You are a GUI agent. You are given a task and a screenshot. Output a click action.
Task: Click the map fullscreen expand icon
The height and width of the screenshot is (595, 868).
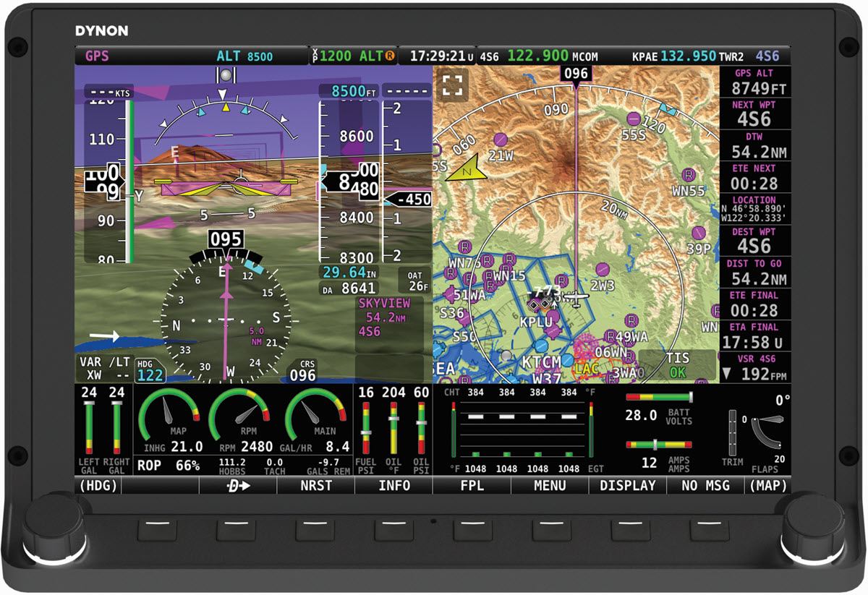(452, 85)
